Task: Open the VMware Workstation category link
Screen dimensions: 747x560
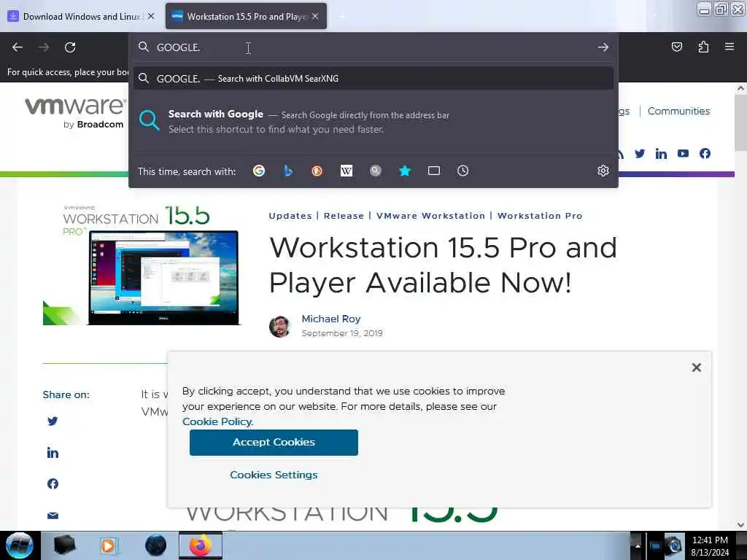Action: pyautogui.click(x=430, y=216)
